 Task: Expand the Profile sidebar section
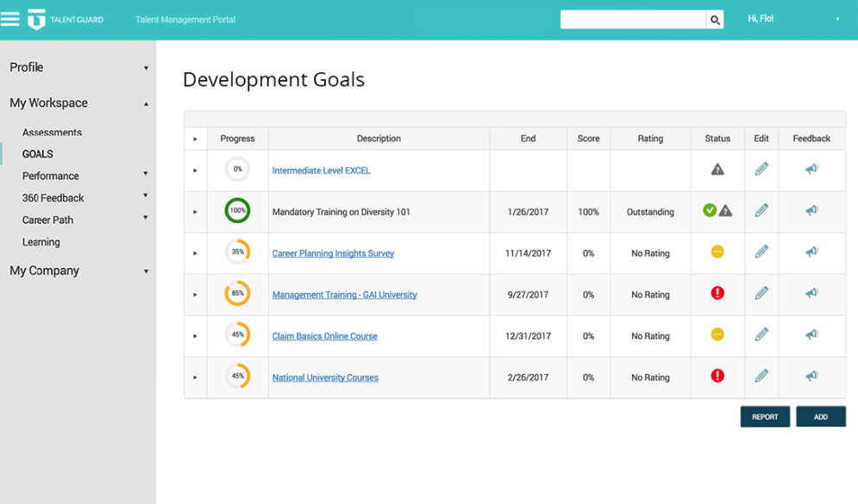146,68
